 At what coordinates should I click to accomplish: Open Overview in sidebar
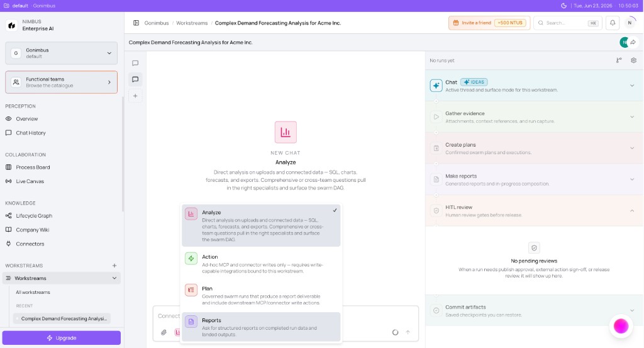point(26,119)
